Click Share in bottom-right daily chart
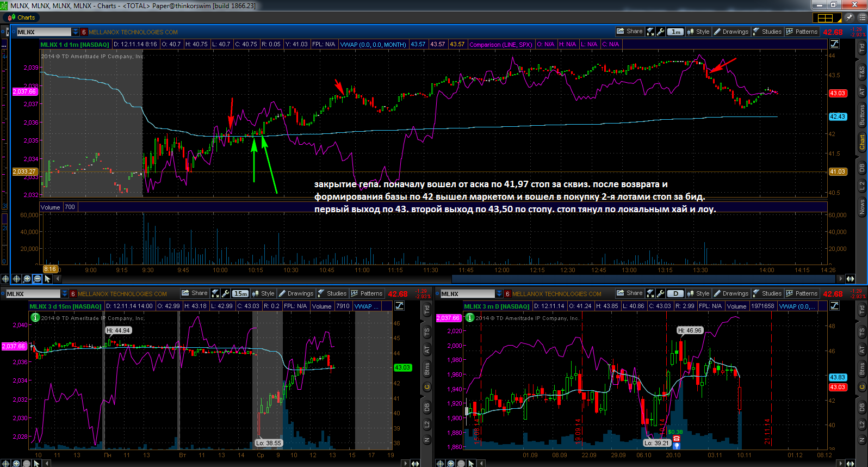The width and height of the screenshot is (868, 467). (629, 293)
